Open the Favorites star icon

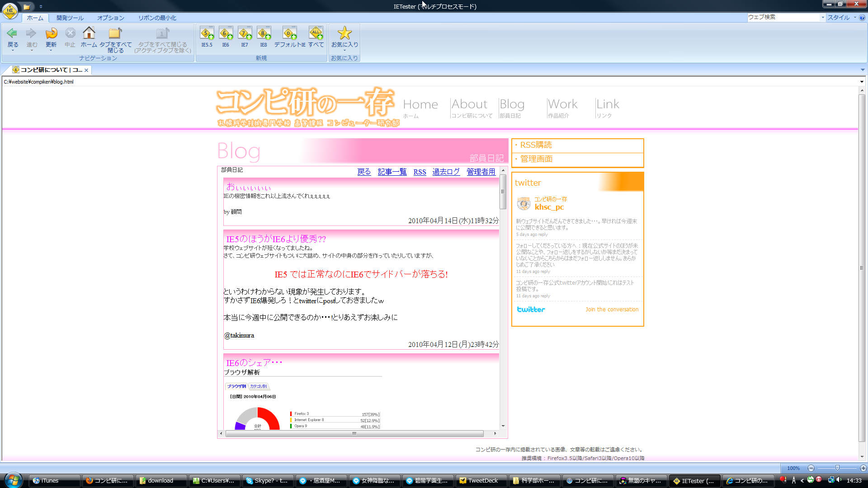pyautogui.click(x=344, y=33)
